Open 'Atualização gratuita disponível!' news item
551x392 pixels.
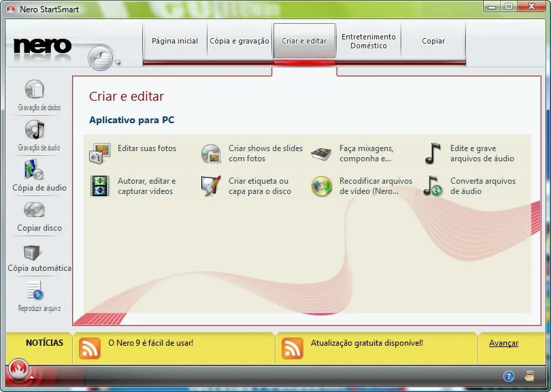pos(367,343)
